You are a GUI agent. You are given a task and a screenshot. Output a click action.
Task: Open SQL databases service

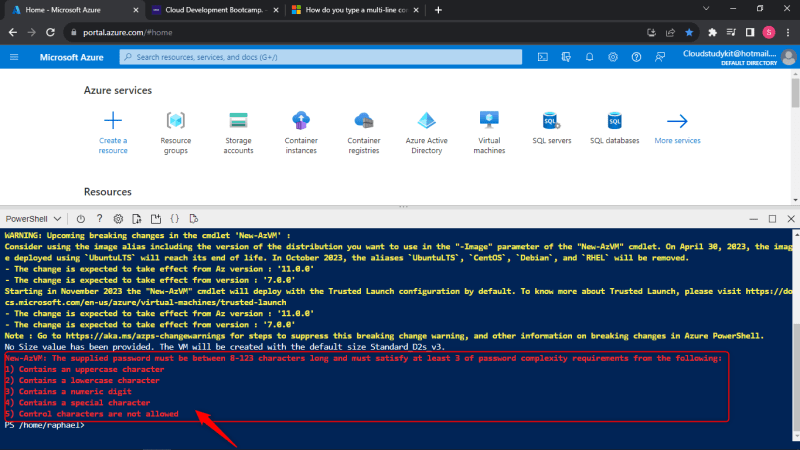coord(614,128)
